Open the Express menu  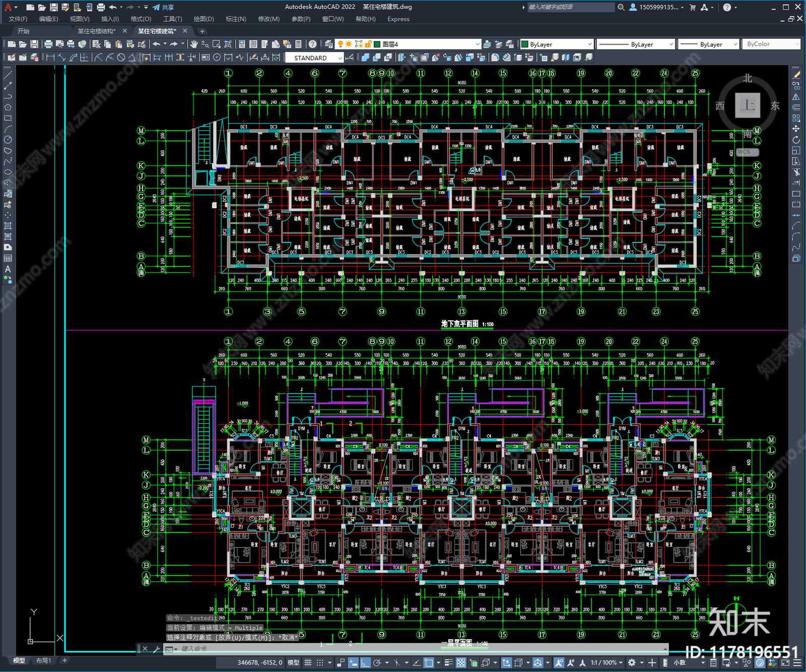398,19
